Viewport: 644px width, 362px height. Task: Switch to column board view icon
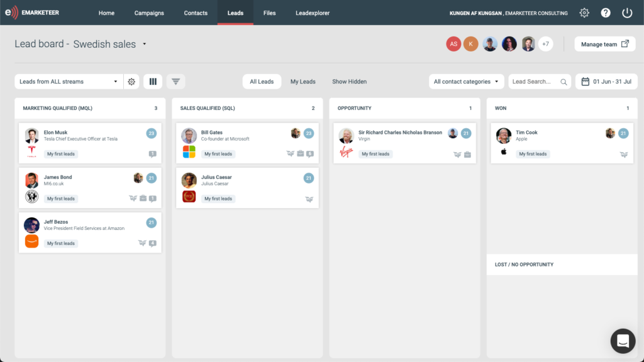[x=153, y=82]
